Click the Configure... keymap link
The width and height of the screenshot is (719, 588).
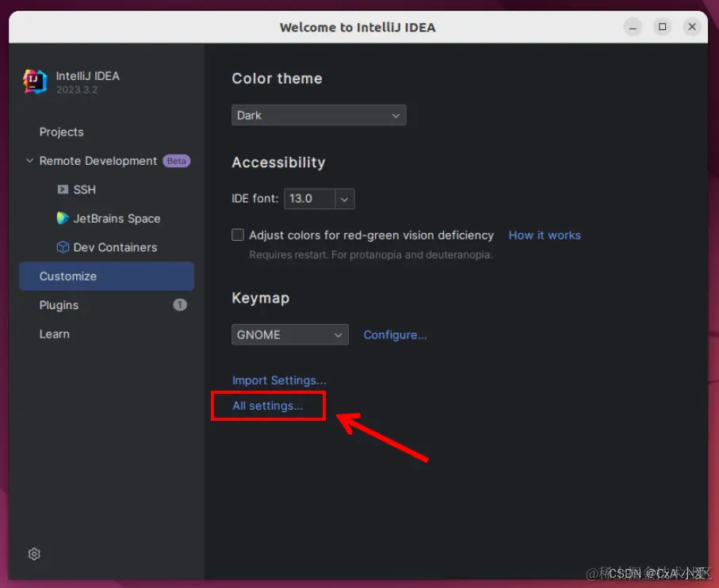coord(396,335)
